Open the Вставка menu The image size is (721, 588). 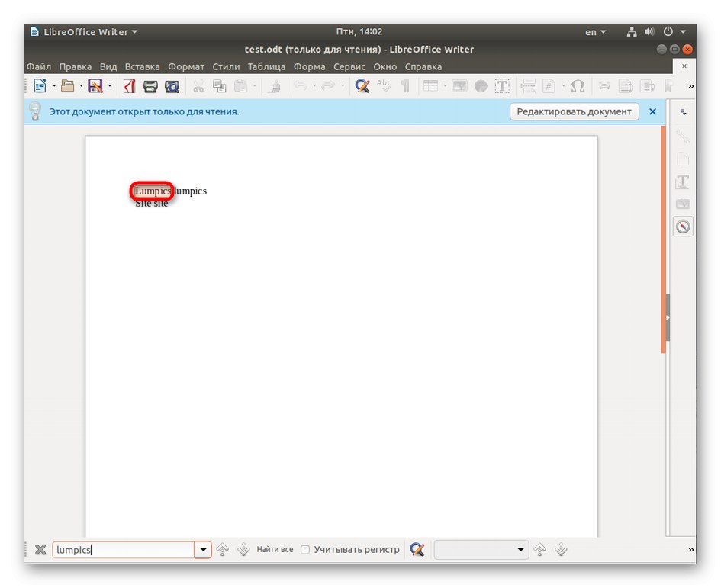point(143,66)
